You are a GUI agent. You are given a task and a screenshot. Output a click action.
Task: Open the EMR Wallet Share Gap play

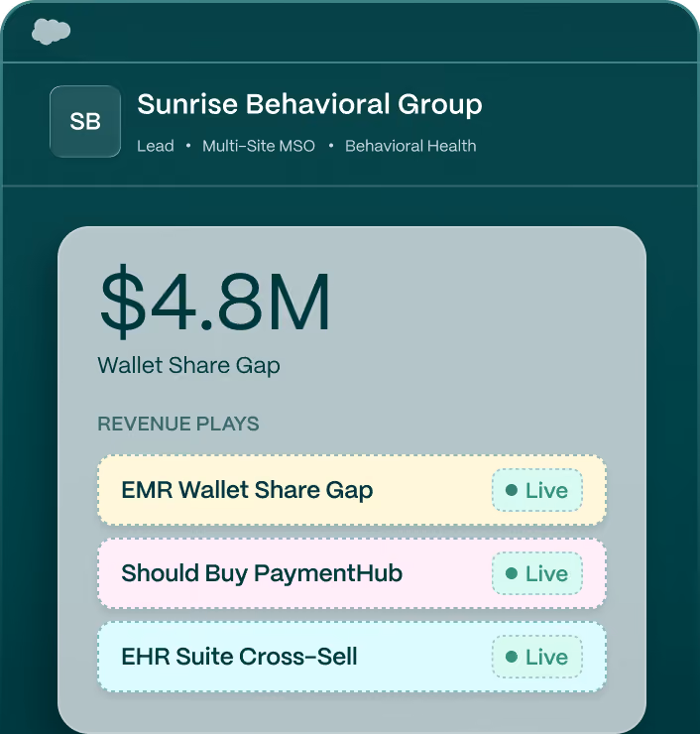coord(352,490)
